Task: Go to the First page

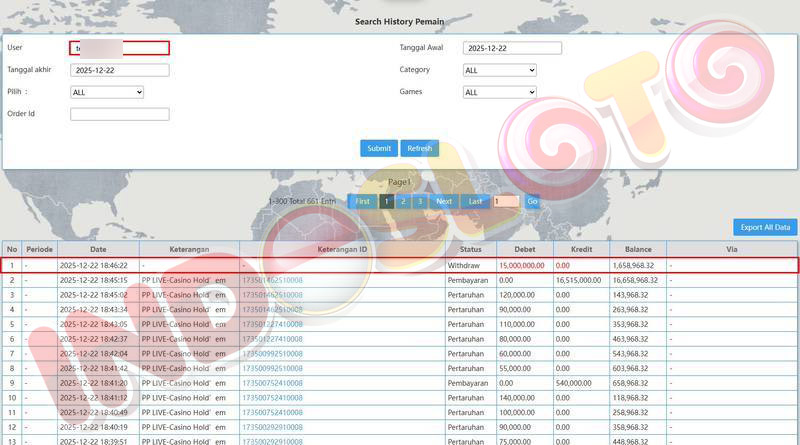Action: tap(362, 201)
